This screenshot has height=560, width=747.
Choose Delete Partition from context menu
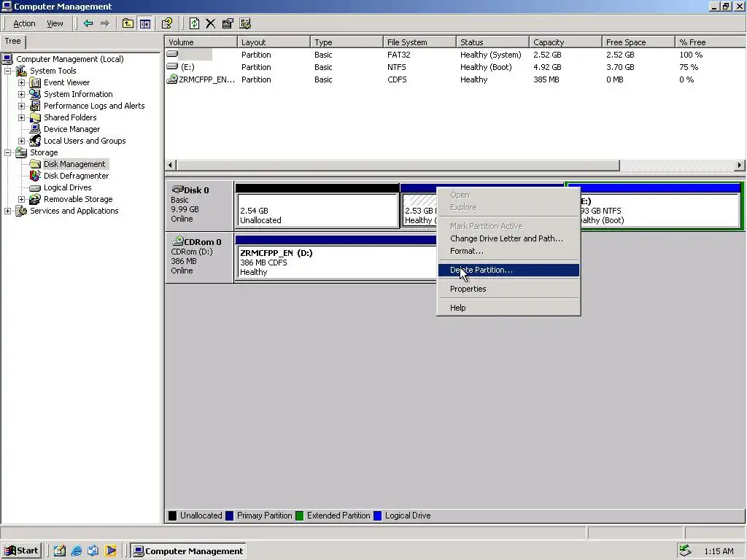(x=508, y=270)
